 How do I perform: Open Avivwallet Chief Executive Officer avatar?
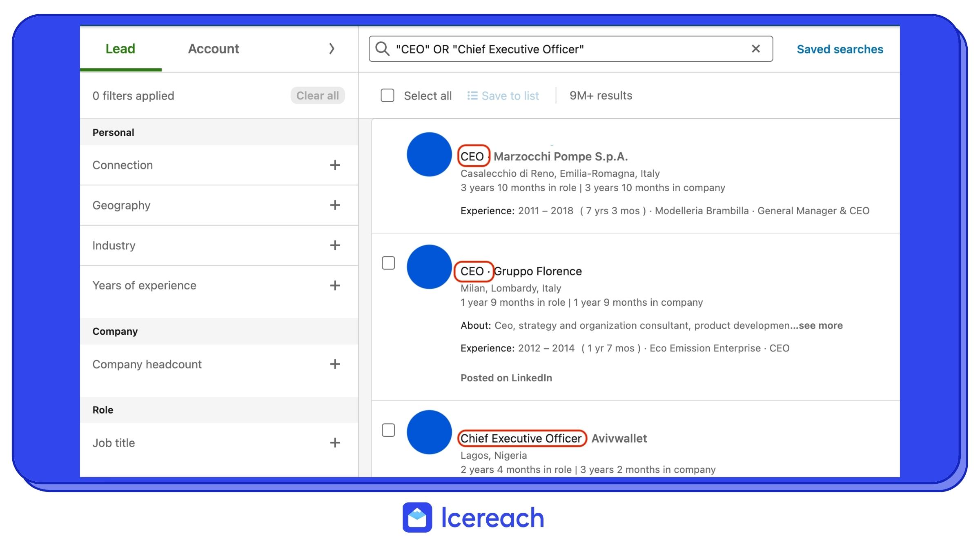point(429,432)
